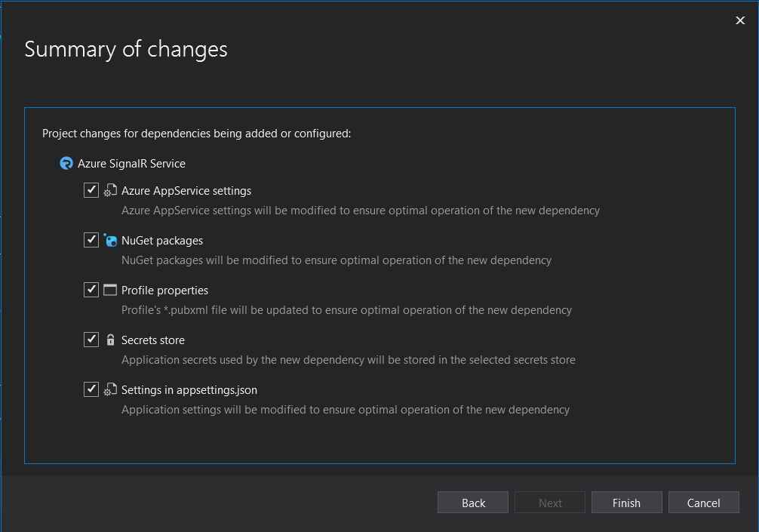Uncheck the Azure AppService settings checkbox

[91, 190]
